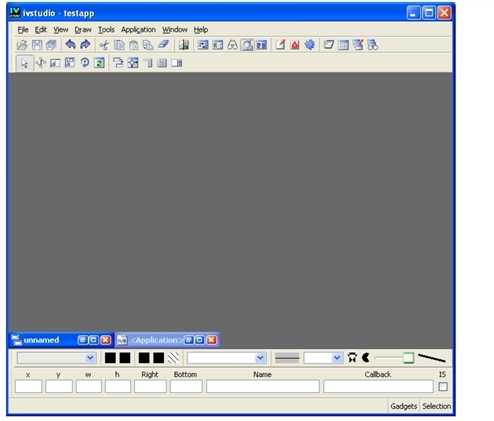The height and width of the screenshot is (421, 494).
Task: Toggle the IS checkbox
Action: 443,387
